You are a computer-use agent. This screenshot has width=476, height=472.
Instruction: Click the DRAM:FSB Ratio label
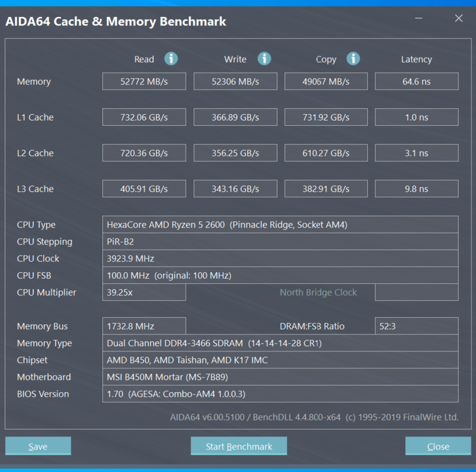[312, 326]
